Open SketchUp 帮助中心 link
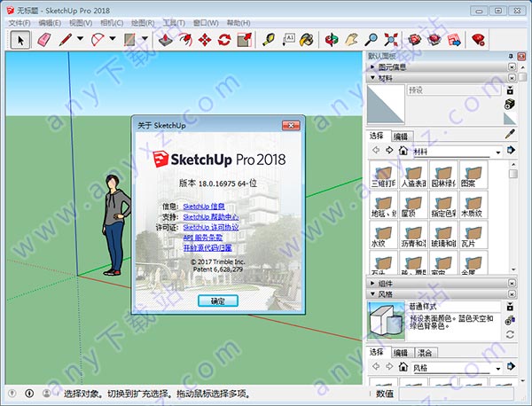Screen dimensions: 532x406 point(211,216)
